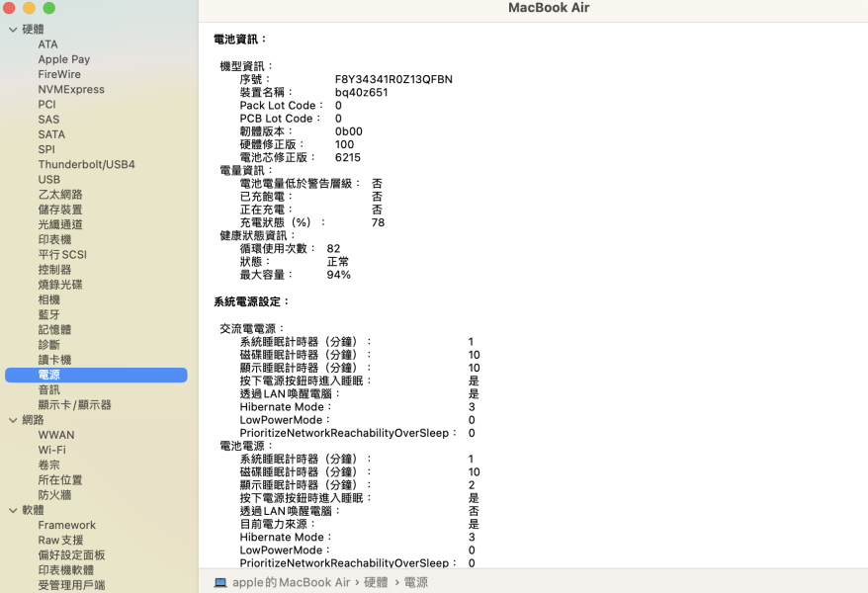
Task: Select Apple Pay in hardware list
Action: point(64,59)
